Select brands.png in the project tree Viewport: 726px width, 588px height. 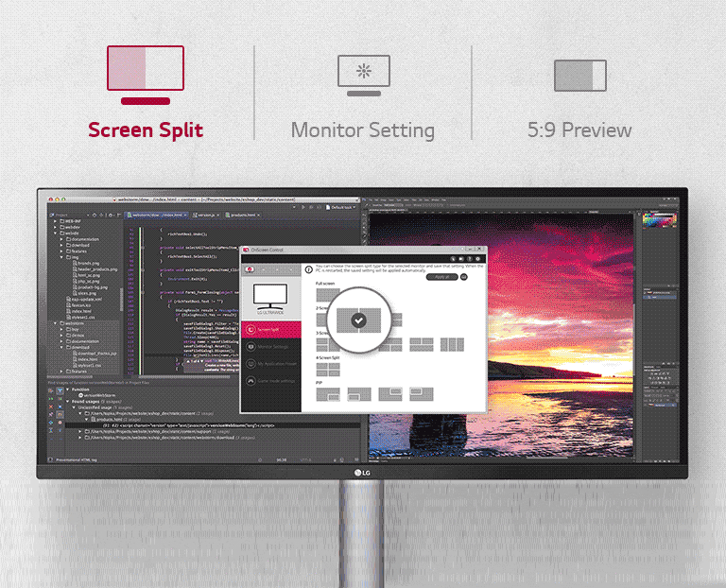[x=86, y=263]
